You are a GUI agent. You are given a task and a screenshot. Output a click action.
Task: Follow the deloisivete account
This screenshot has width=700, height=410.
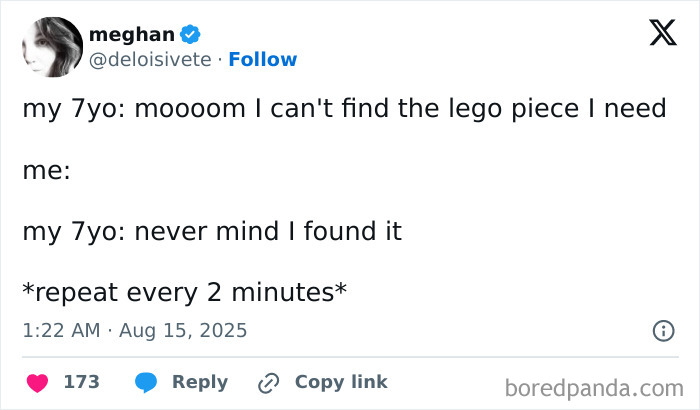(263, 60)
